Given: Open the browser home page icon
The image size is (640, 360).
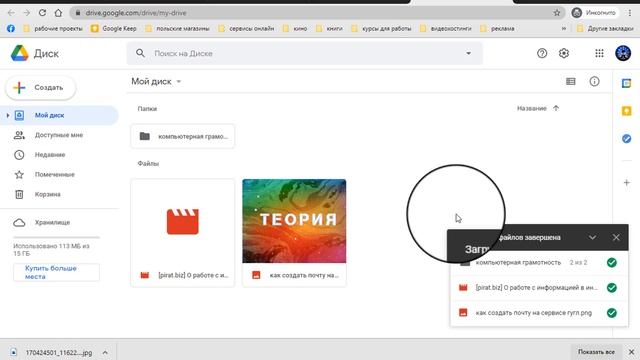Looking at the screenshot, I should 58,13.
